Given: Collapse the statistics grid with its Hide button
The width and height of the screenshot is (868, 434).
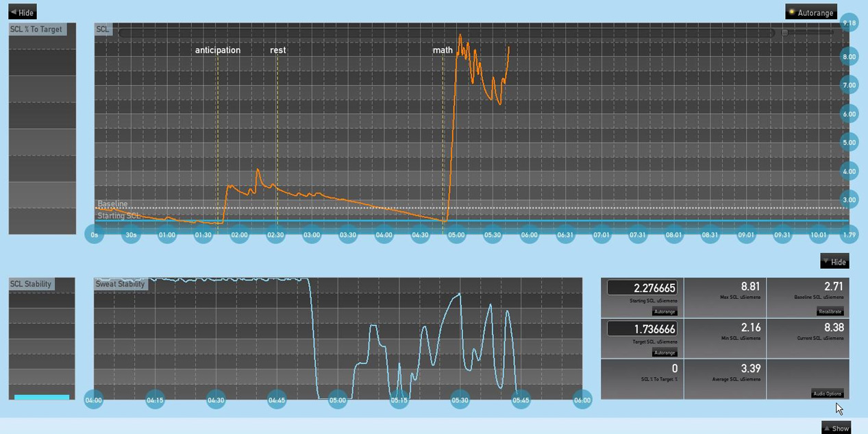Looking at the screenshot, I should point(834,261).
